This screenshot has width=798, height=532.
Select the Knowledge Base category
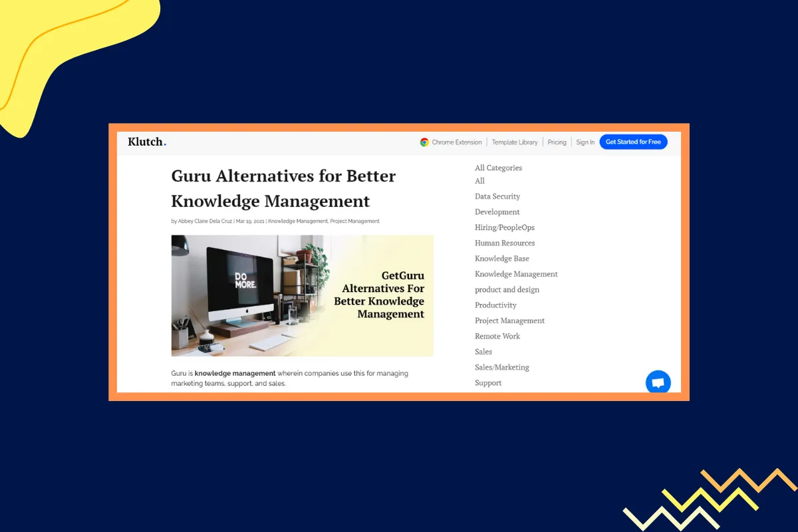[502, 259]
